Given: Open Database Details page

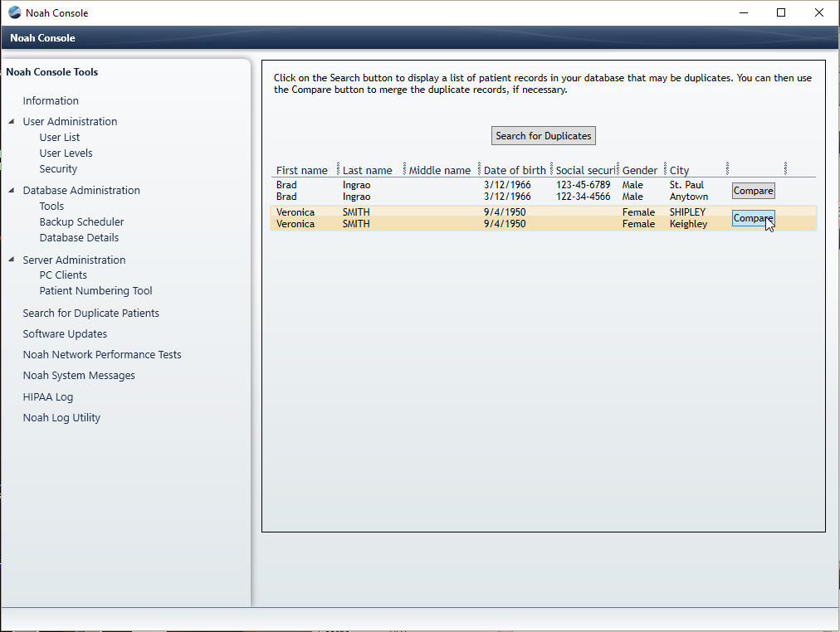Looking at the screenshot, I should pos(79,237).
